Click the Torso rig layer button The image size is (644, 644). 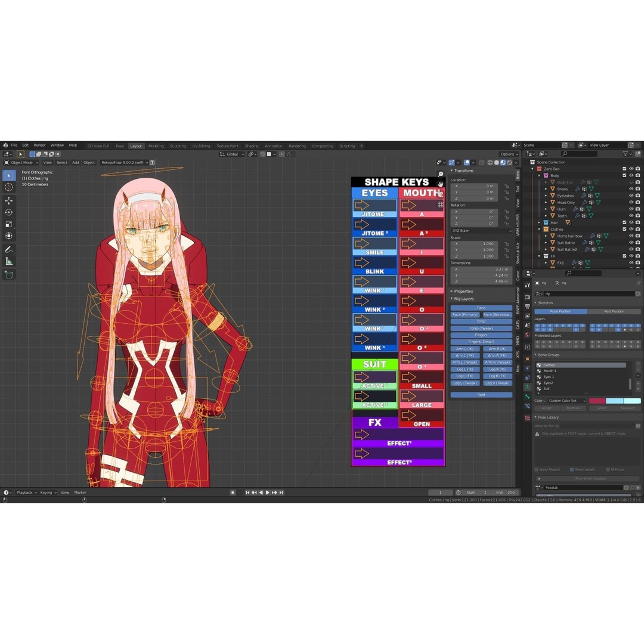pyautogui.click(x=481, y=321)
